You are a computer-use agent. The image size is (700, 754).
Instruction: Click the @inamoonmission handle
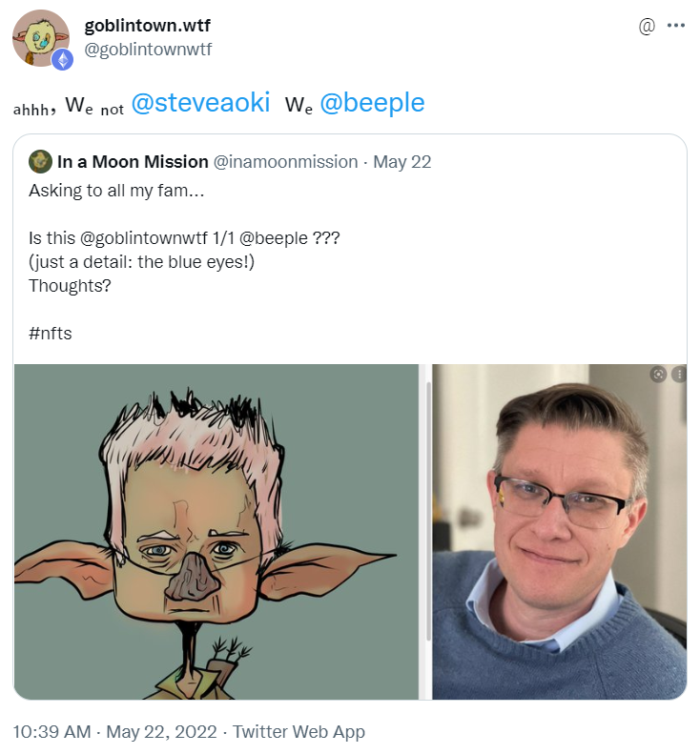(x=285, y=162)
